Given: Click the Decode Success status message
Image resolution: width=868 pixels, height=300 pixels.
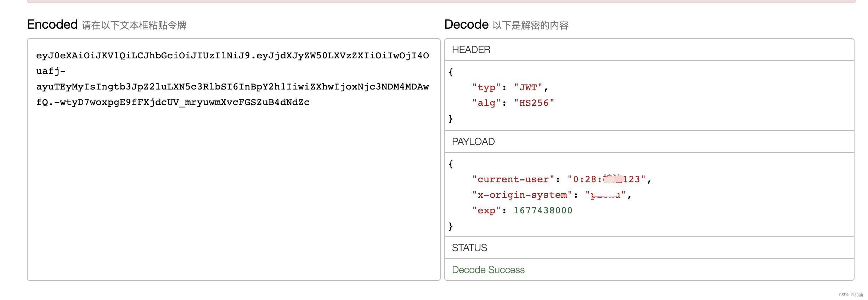Looking at the screenshot, I should [x=488, y=270].
